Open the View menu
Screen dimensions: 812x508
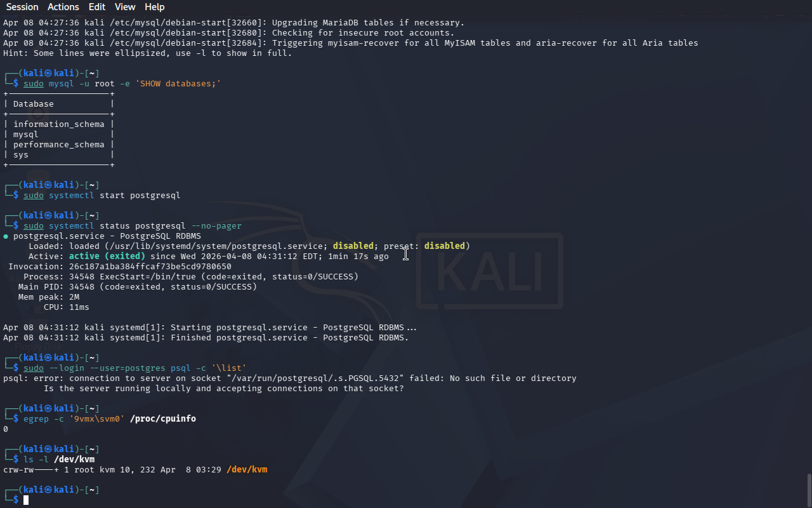click(x=125, y=7)
